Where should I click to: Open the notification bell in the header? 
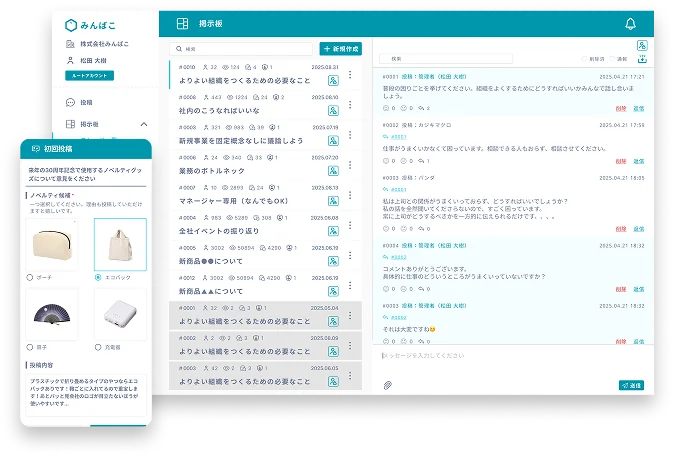click(x=630, y=24)
